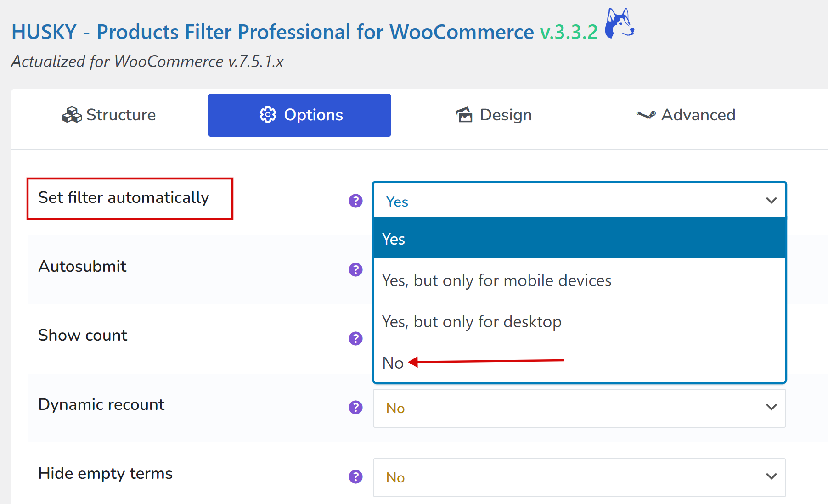Click the Hide empty terms dropdown chevron

(x=772, y=476)
